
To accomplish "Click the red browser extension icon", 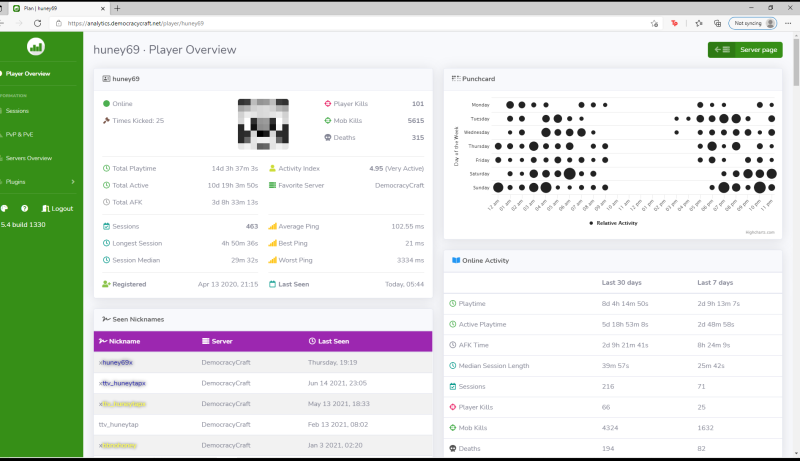I will tap(674, 23).
